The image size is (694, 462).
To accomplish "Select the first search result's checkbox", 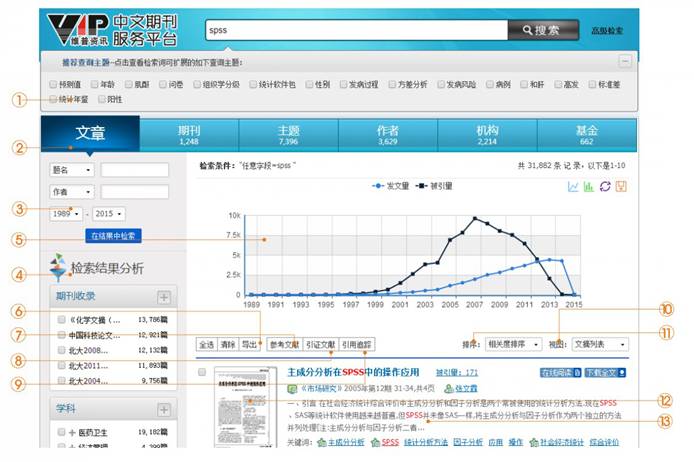I will pos(202,372).
